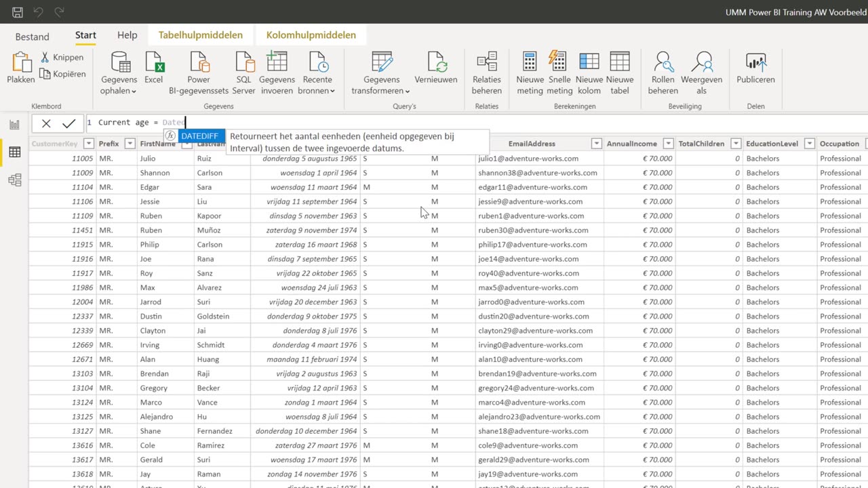This screenshot has height=488, width=868.
Task: Open Weergeven als roles
Action: tap(701, 73)
